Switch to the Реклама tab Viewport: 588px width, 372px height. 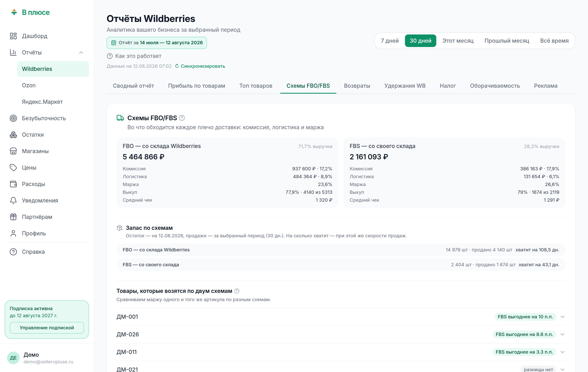click(545, 86)
